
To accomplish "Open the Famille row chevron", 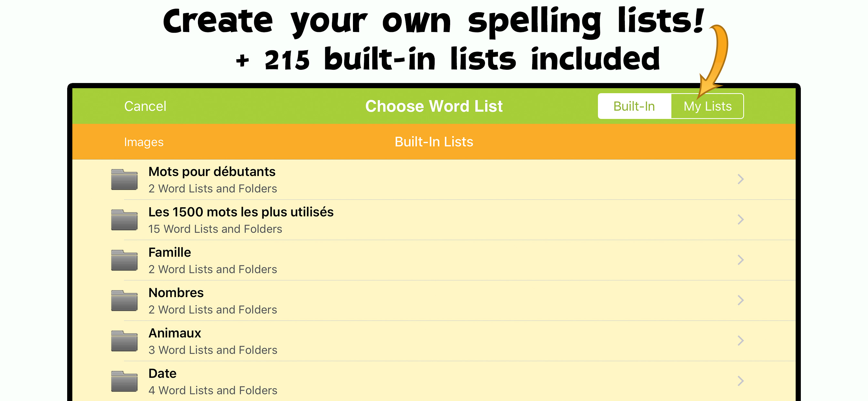I will click(x=740, y=260).
